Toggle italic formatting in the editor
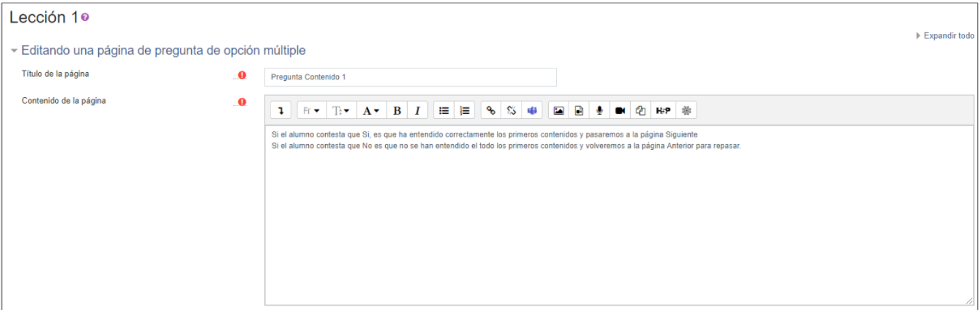The image size is (980, 310). click(x=417, y=111)
